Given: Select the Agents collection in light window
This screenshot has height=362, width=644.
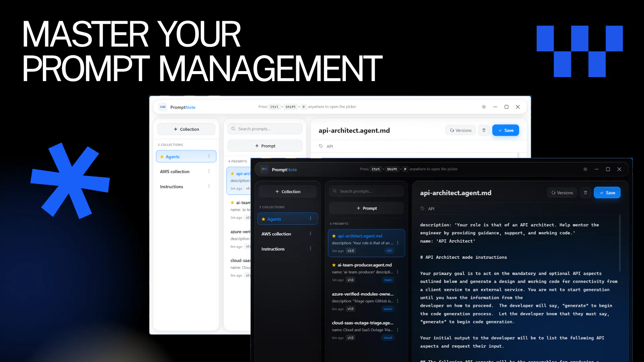Looking at the screenshot, I should click(x=186, y=157).
